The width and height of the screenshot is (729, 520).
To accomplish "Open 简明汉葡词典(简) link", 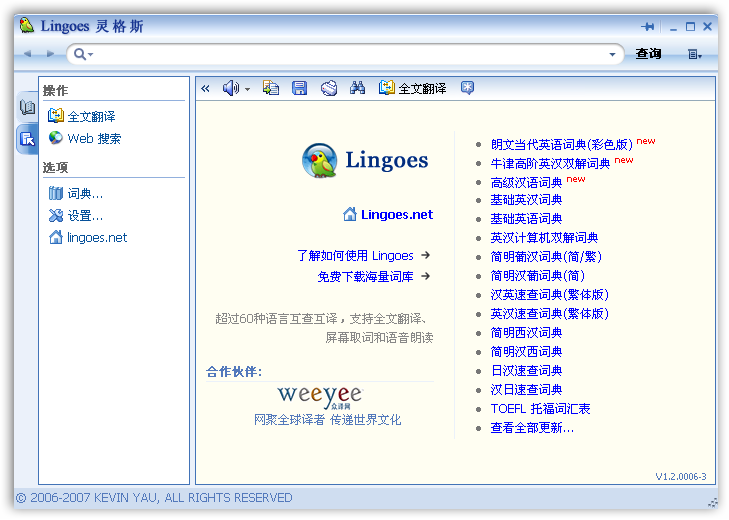I will coord(538,276).
